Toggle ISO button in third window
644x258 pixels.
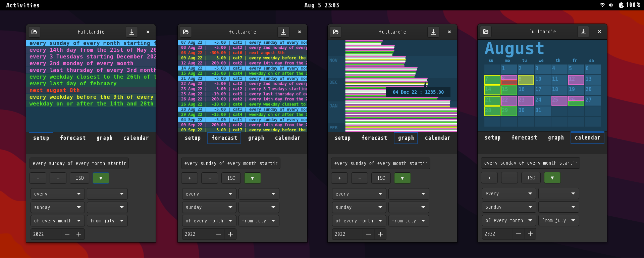click(381, 178)
